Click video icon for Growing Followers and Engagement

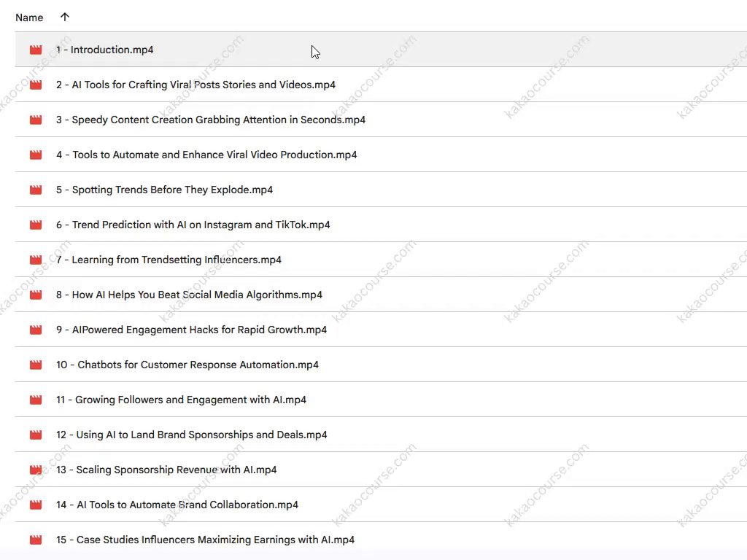click(36, 400)
